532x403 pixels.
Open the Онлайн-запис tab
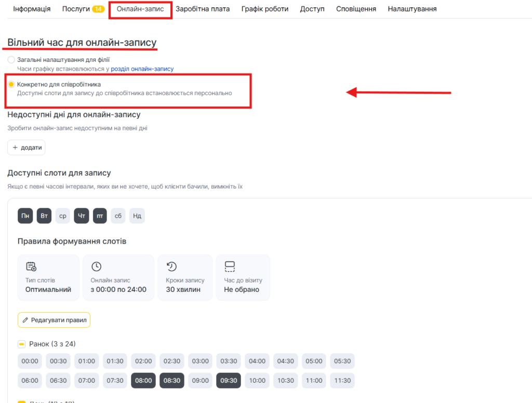(140, 9)
